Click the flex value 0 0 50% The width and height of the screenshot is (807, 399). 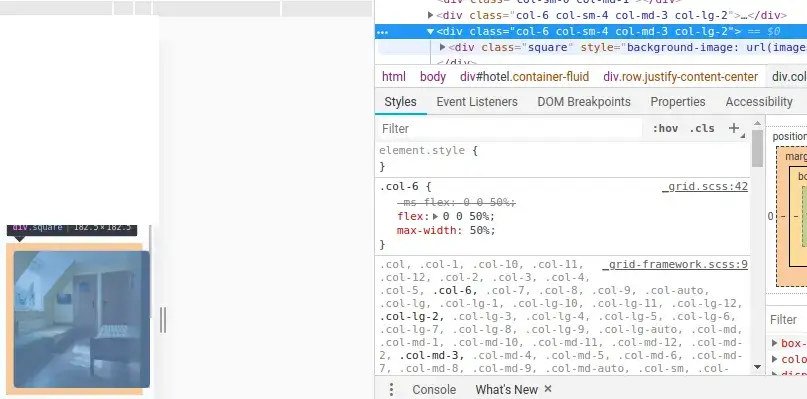tap(468, 216)
